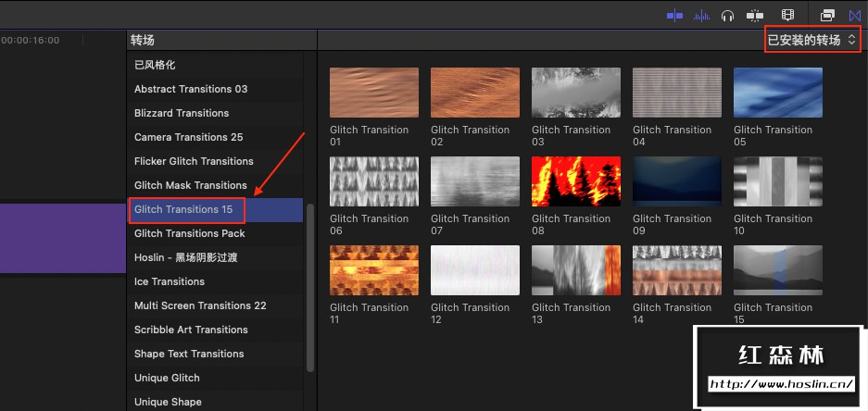Select Glitch Transition 01 thumbnail

[374, 93]
